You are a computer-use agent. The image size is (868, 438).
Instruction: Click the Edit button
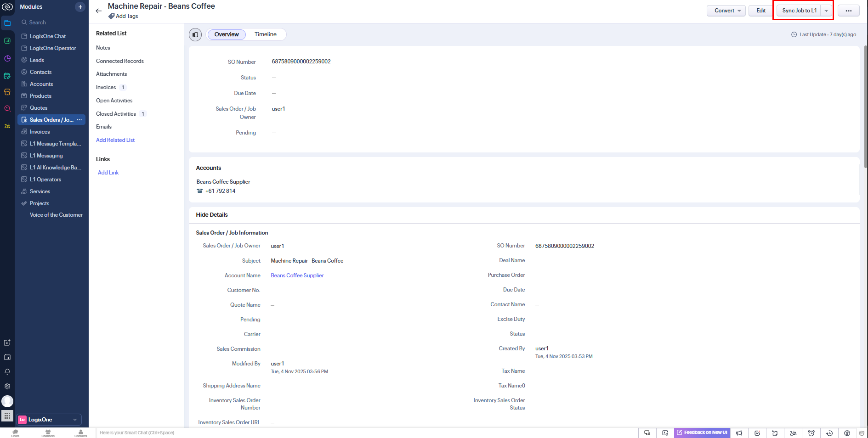761,11
